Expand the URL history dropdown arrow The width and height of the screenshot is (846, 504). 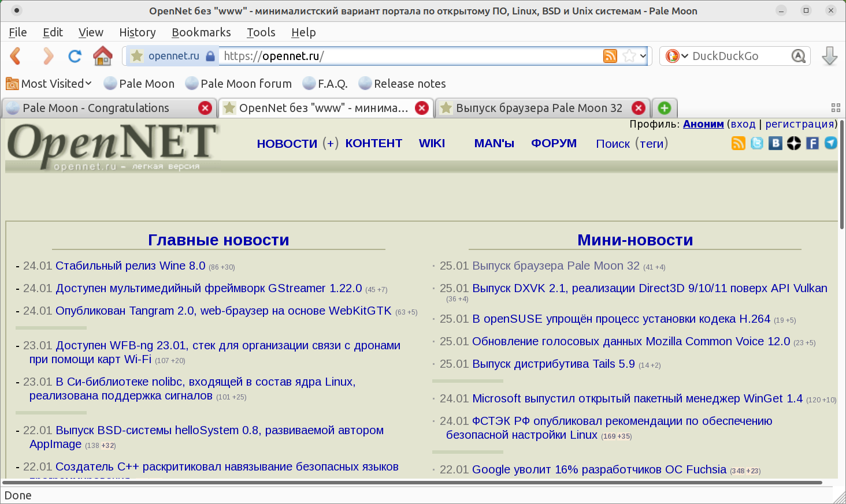[x=643, y=56]
